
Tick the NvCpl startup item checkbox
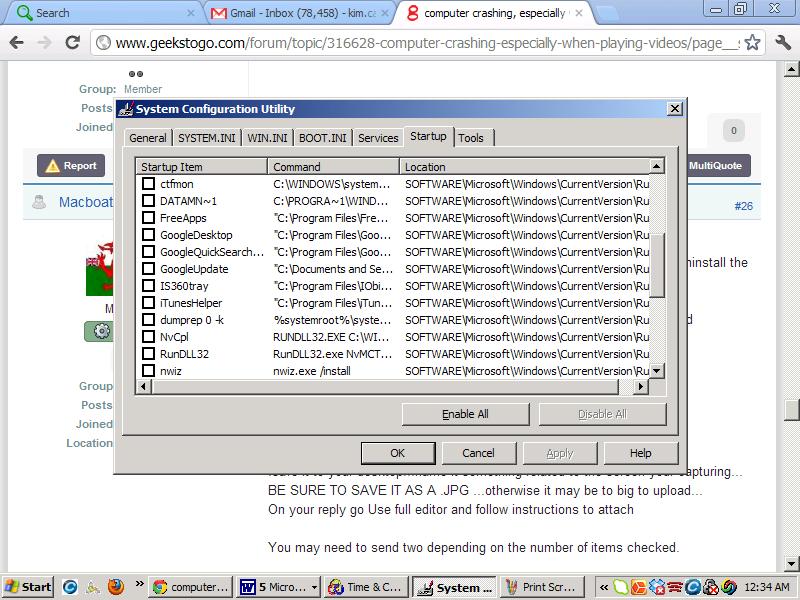point(148,337)
